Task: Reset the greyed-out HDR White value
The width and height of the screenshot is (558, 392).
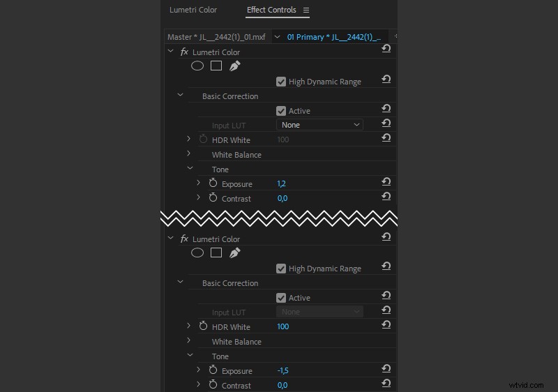Action: coord(386,137)
